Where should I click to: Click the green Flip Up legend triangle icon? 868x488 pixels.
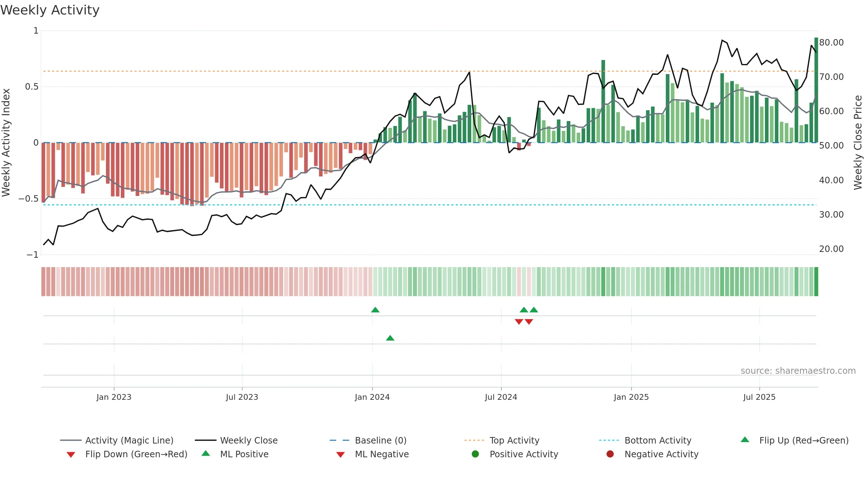(x=745, y=440)
